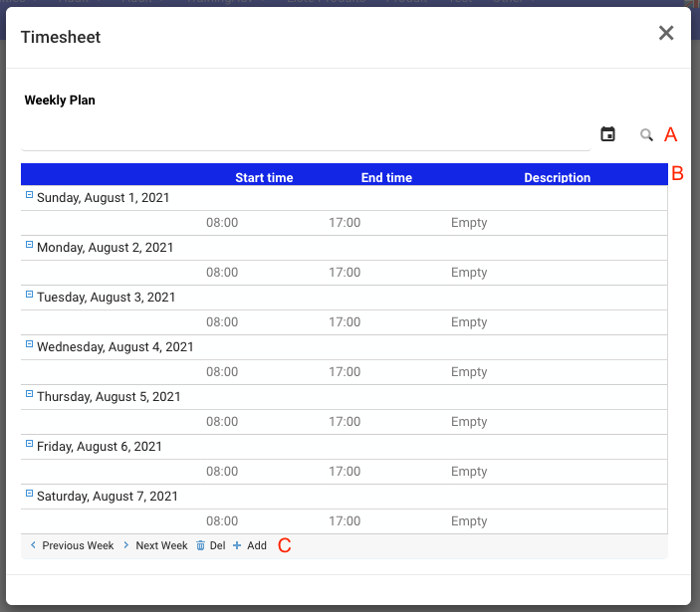Collapse the Tuesday, August 3 group

click(29, 296)
